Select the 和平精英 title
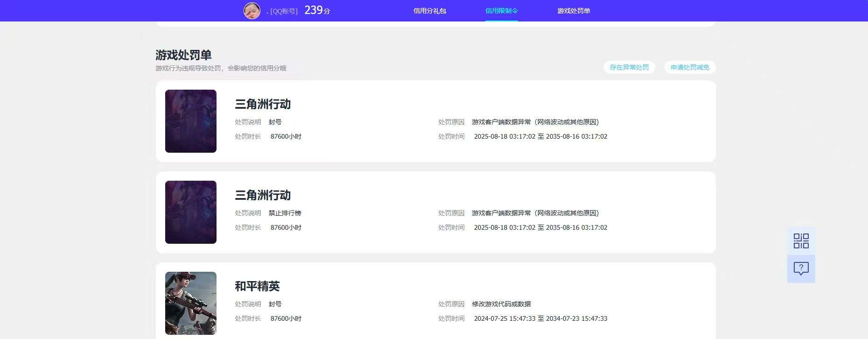 [x=257, y=286]
